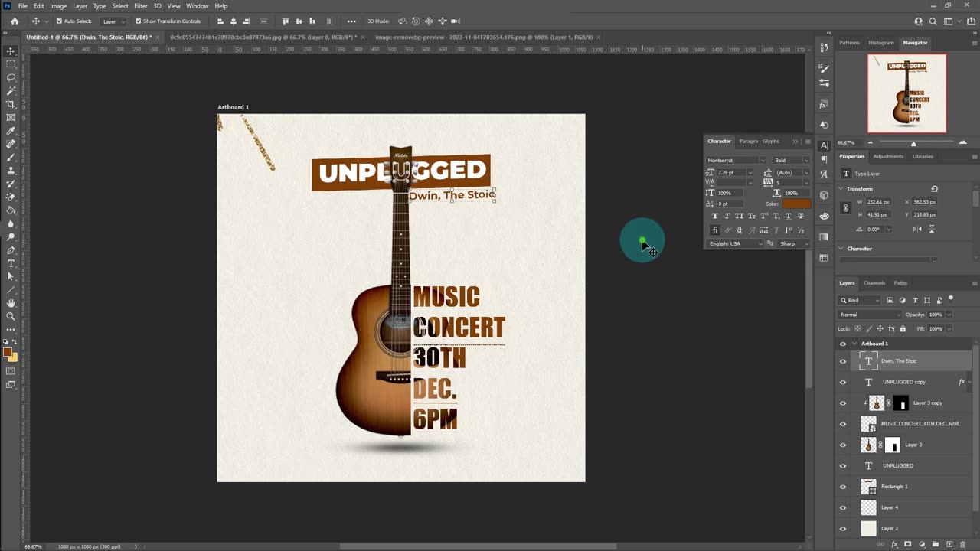Select the Hand tool

click(x=11, y=303)
